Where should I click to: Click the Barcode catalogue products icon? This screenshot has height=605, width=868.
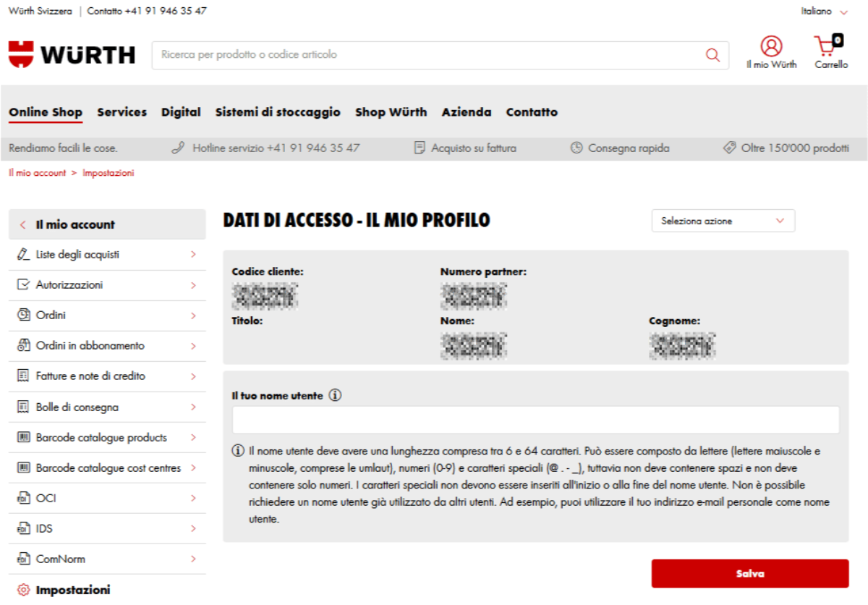click(23, 437)
